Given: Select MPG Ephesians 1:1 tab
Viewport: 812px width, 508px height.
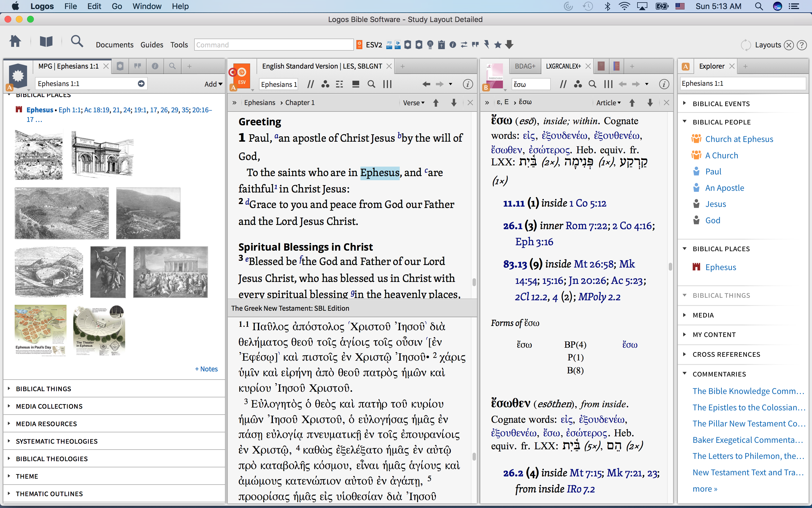Looking at the screenshot, I should (69, 66).
